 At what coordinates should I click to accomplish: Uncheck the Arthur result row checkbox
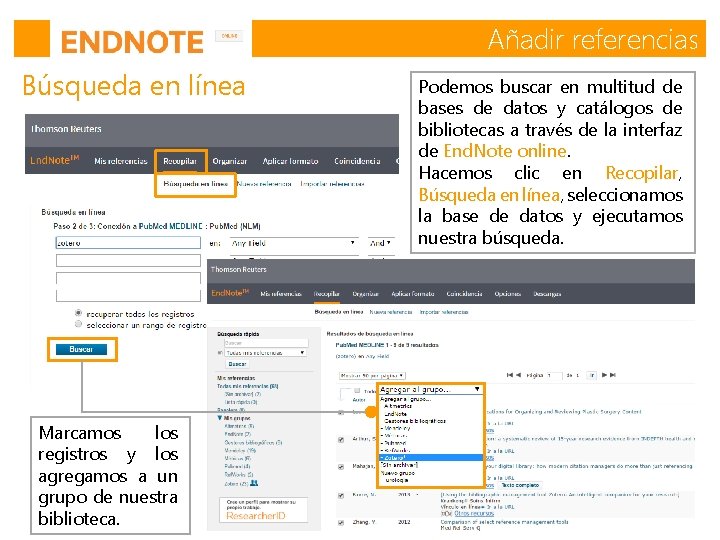[x=341, y=440]
